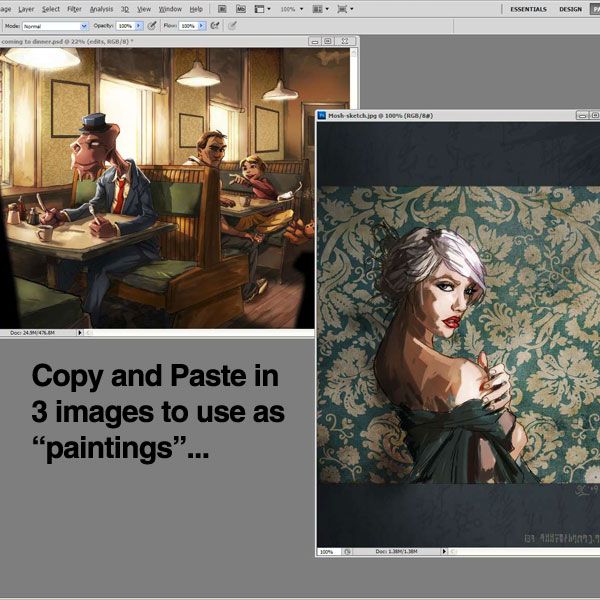The width and height of the screenshot is (600, 600).
Task: Click the woman portrait canvas in Mosh-sketch
Action: 458,334
